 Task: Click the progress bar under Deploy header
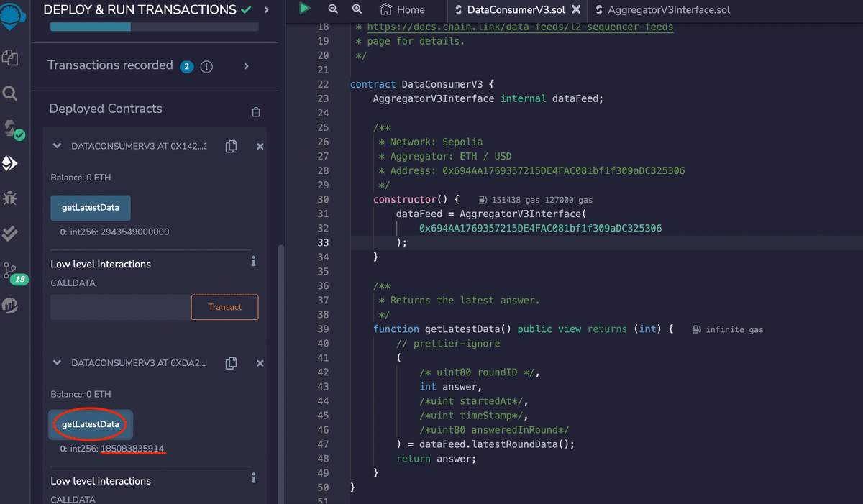point(155,27)
